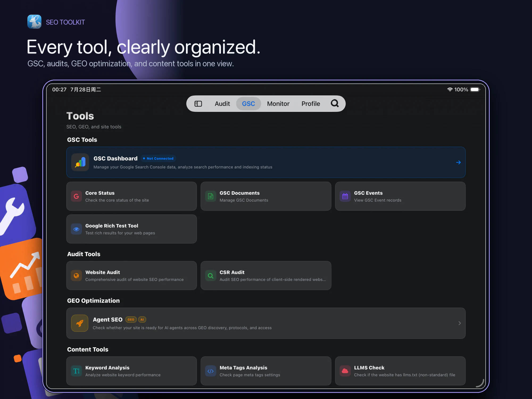Click the 00:27 clock in status bar
This screenshot has height=399, width=532.
click(x=59, y=89)
